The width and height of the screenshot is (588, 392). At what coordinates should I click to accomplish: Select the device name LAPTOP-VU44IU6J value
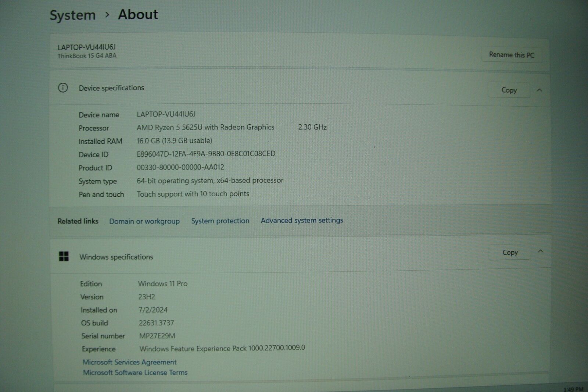(x=166, y=114)
